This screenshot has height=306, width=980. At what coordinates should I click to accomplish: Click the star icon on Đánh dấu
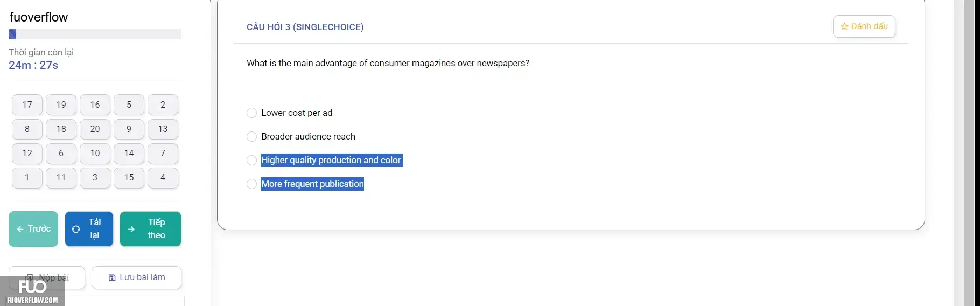pyautogui.click(x=844, y=26)
